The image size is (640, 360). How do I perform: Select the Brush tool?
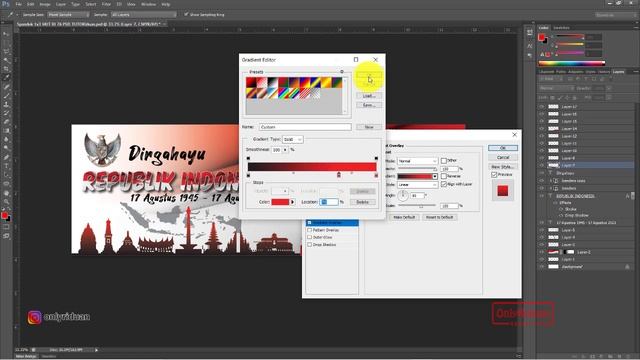point(6,96)
